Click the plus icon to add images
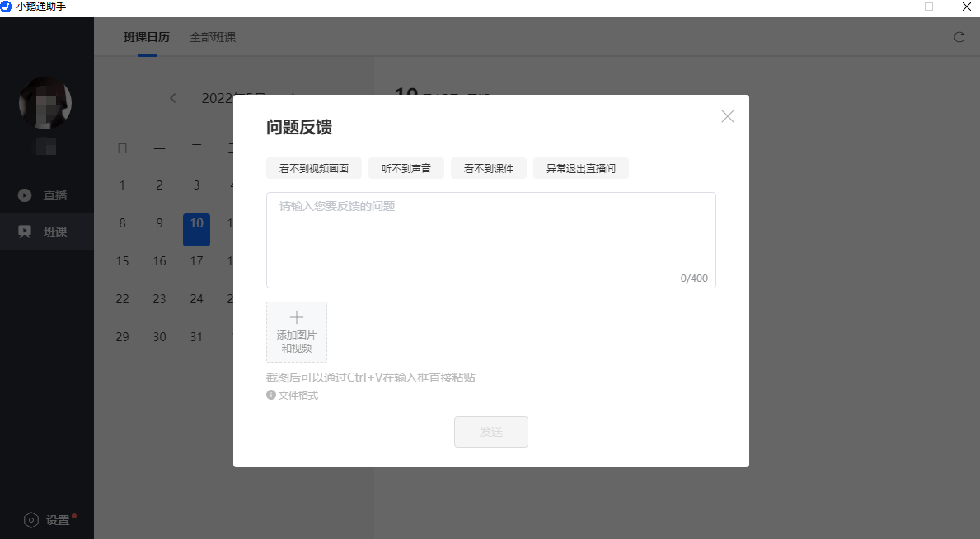980x539 pixels. click(297, 318)
